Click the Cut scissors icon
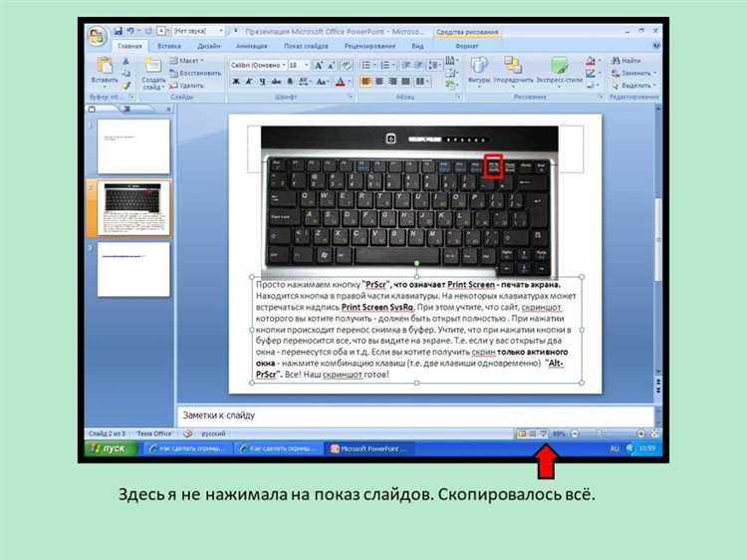Image resolution: width=747 pixels, height=560 pixels. pyautogui.click(x=125, y=61)
